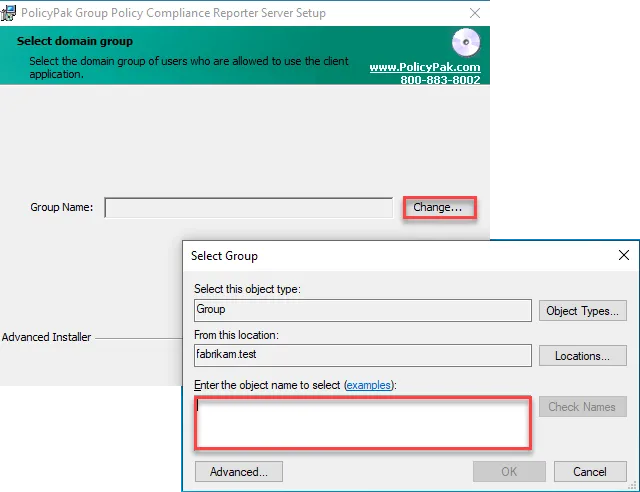Click the Select Group dialog title bar
640x492 pixels.
[x=380, y=256]
